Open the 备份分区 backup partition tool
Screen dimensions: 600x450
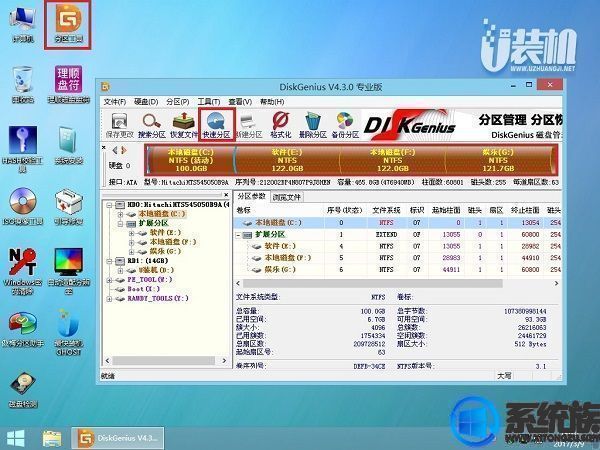[x=345, y=125]
